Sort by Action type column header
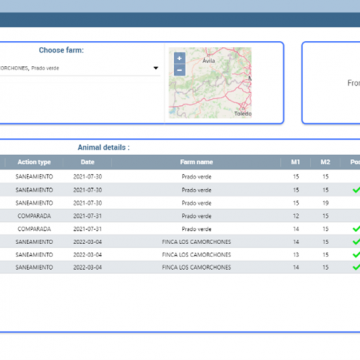Image resolution: width=360 pixels, height=360 pixels. pyautogui.click(x=34, y=162)
